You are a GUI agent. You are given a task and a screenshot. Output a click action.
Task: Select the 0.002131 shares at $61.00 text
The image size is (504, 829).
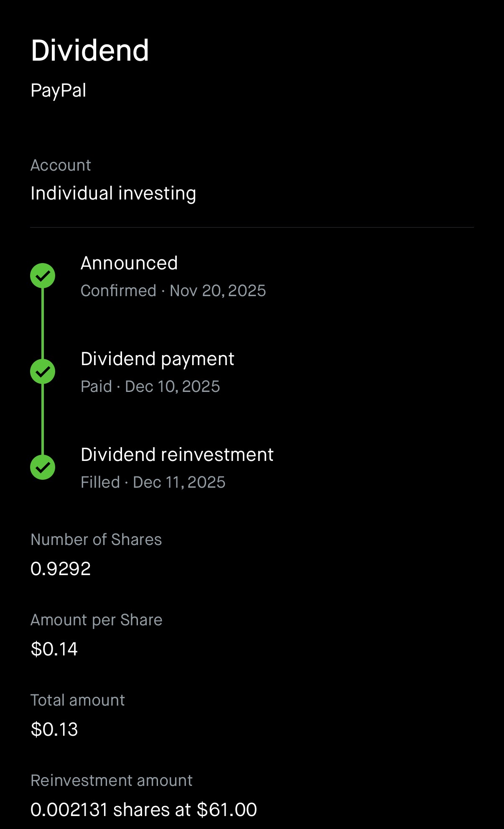(x=144, y=810)
